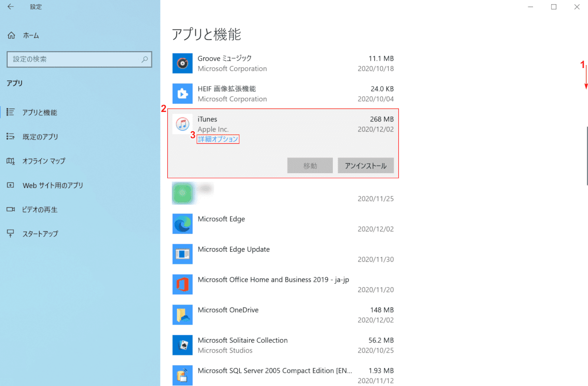Focus the 設定の検索 search box

[x=80, y=59]
